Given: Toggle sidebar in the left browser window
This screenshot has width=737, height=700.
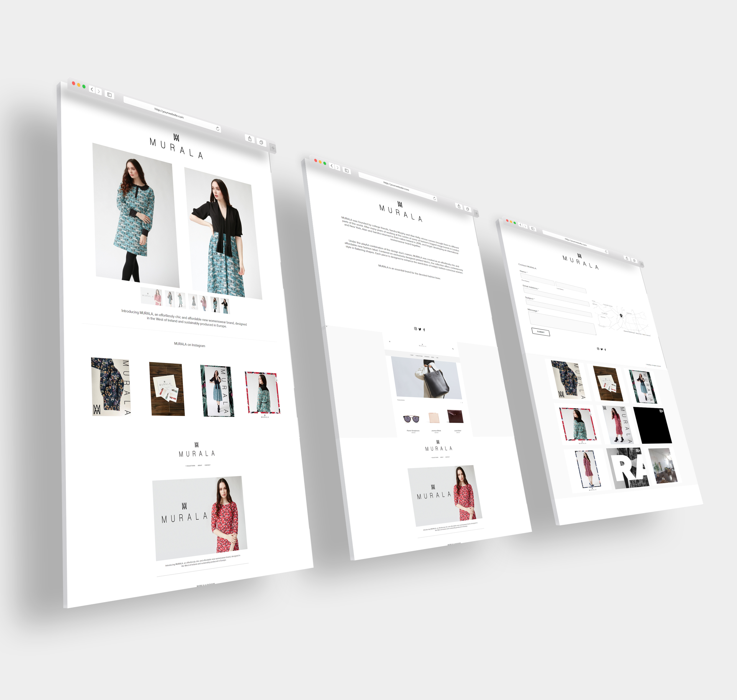Looking at the screenshot, I should click(x=109, y=95).
